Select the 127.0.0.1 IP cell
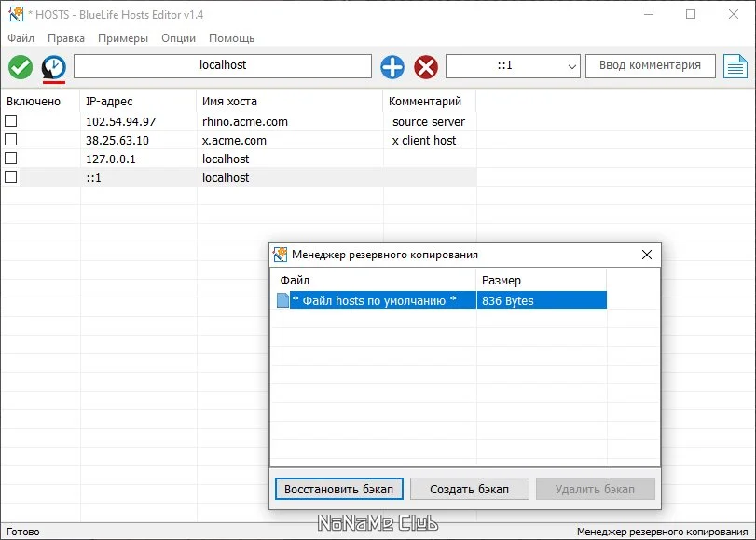The width and height of the screenshot is (756, 540). (x=110, y=159)
